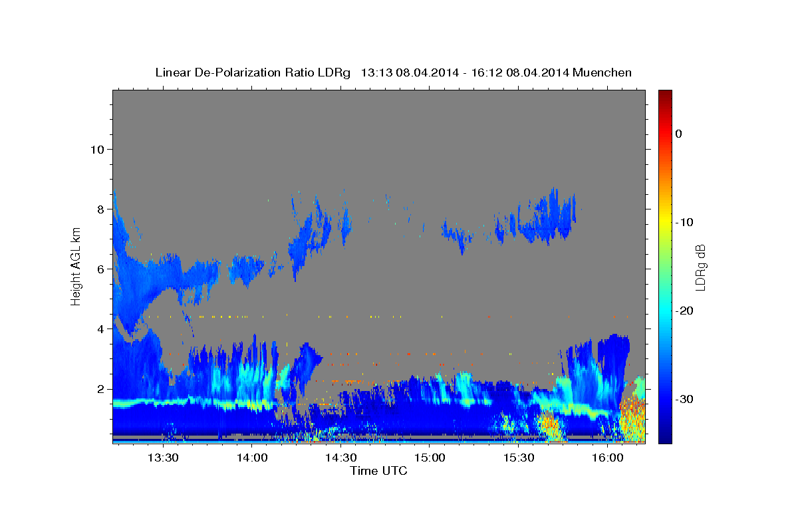Viewport: 798px width, 532px height.
Task: Click the colorbar value -20 label
Action: pyautogui.click(x=684, y=311)
